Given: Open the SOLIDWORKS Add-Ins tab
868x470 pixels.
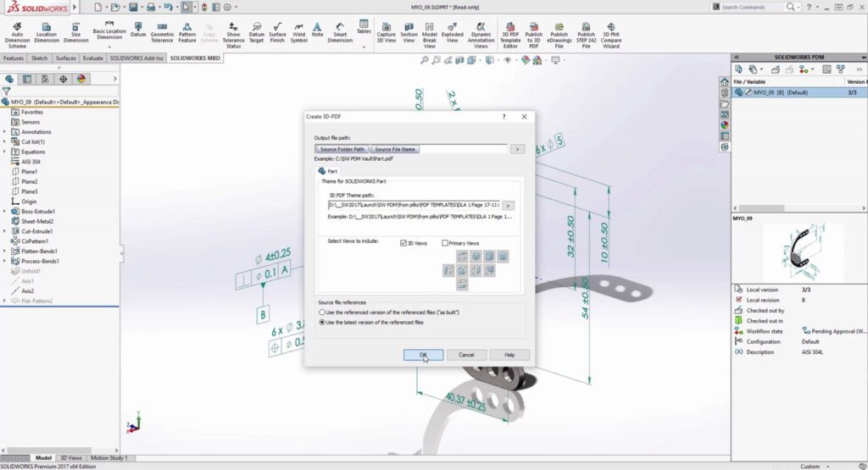Looking at the screenshot, I should point(136,58).
